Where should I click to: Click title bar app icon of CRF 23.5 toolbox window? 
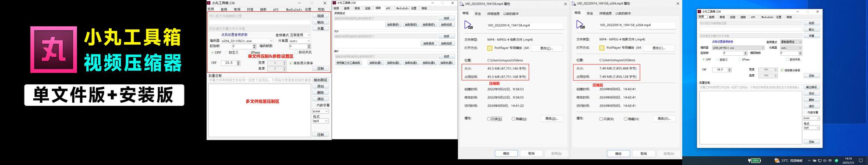[209, 3]
